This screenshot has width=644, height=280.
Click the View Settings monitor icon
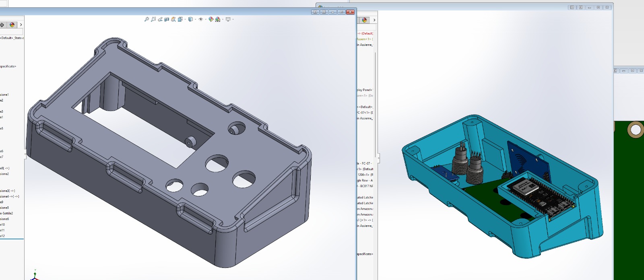[228, 19]
